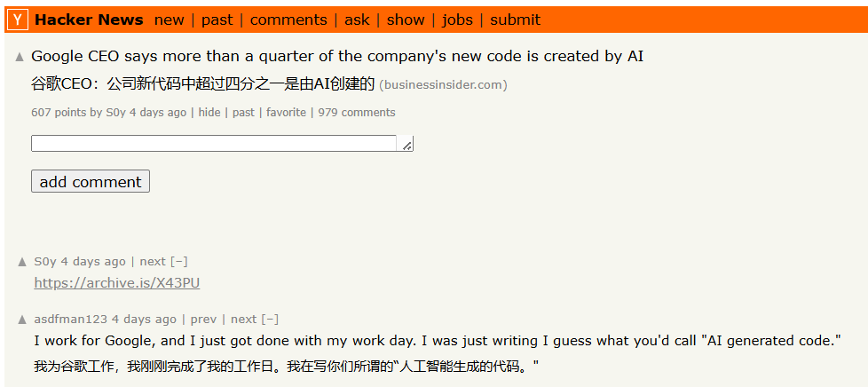Click the Y Combinator logo icon
This screenshot has height=387, width=868.
[18, 20]
